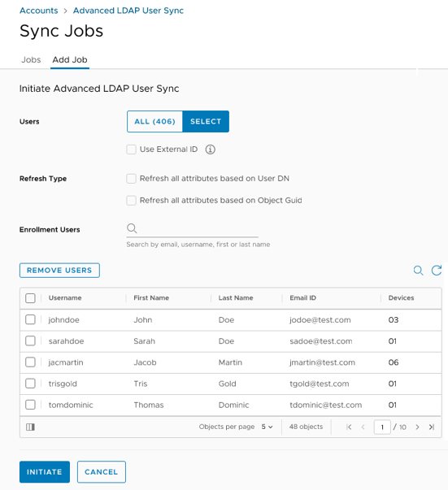The height and width of the screenshot is (490, 448).
Task: Open the Advanced LDAP User Sync breadcrumb link
Action: tap(128, 11)
